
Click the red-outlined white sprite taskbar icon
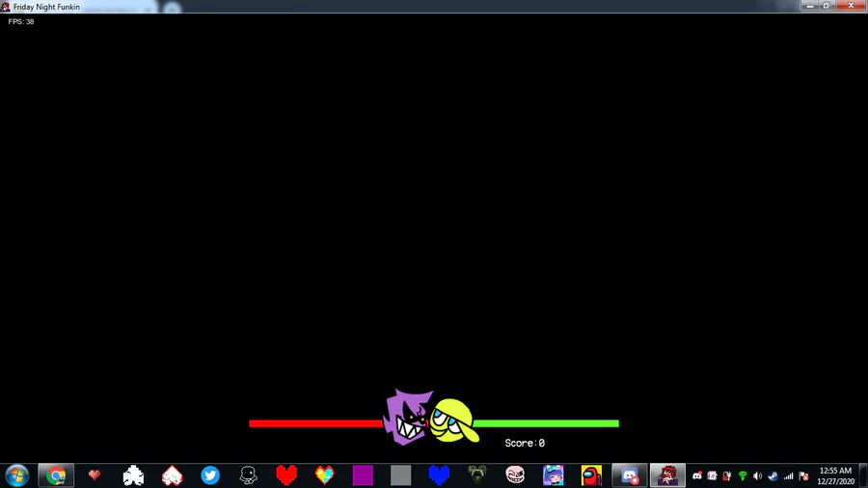[173, 475]
